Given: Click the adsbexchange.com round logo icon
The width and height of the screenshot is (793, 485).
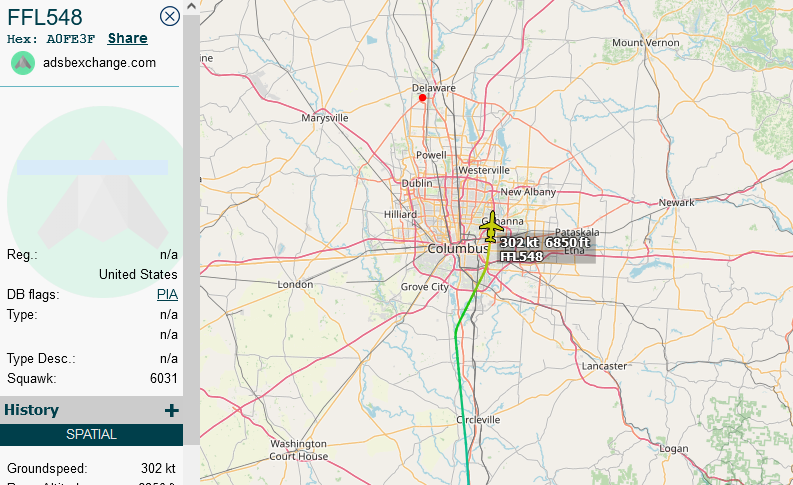Looking at the screenshot, I should click(x=23, y=62).
